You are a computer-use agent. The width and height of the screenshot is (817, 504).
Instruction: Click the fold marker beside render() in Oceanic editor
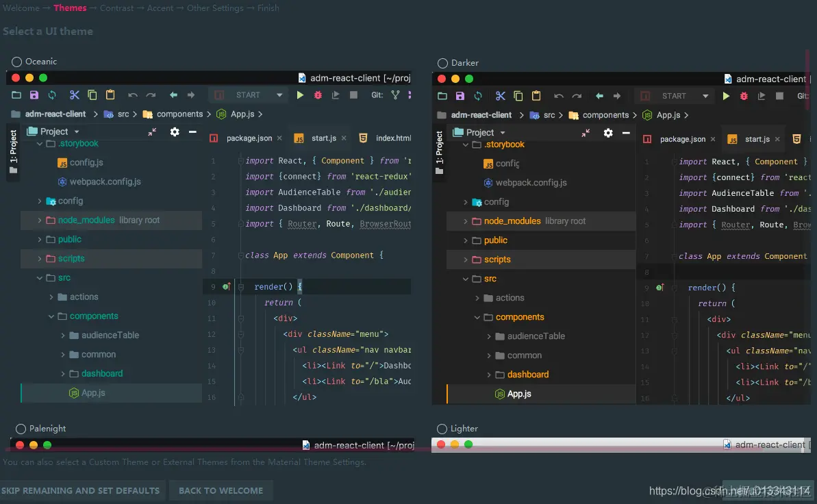point(241,287)
